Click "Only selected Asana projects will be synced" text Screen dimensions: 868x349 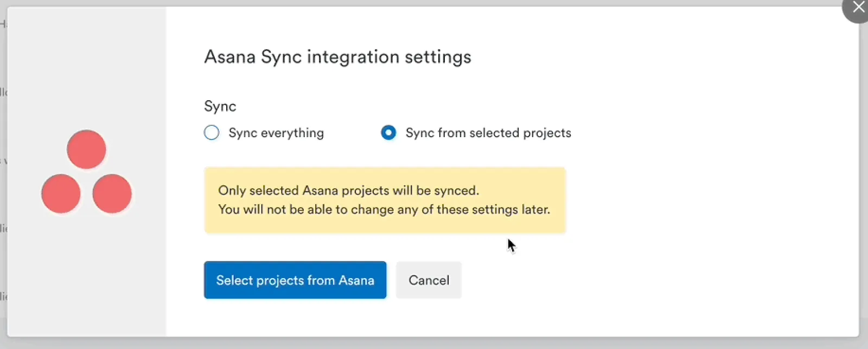(348, 191)
